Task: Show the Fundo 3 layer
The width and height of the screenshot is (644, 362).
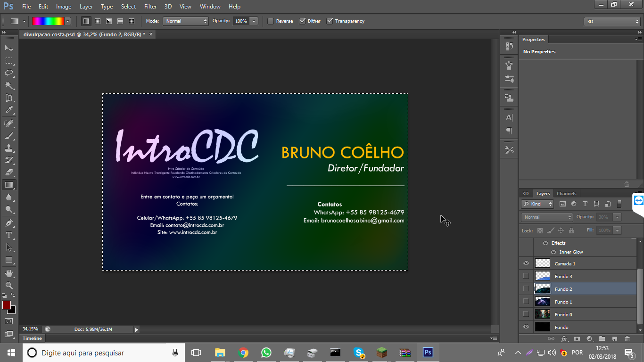Action: 526,276
